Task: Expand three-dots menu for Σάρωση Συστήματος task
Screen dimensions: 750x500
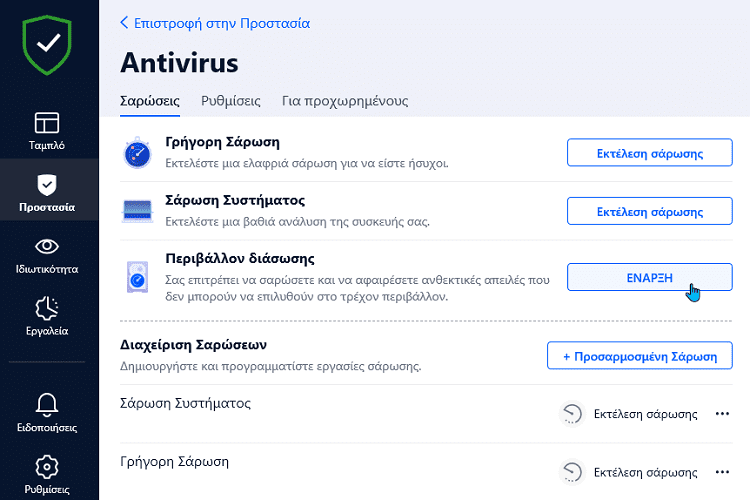Action: coord(722,413)
